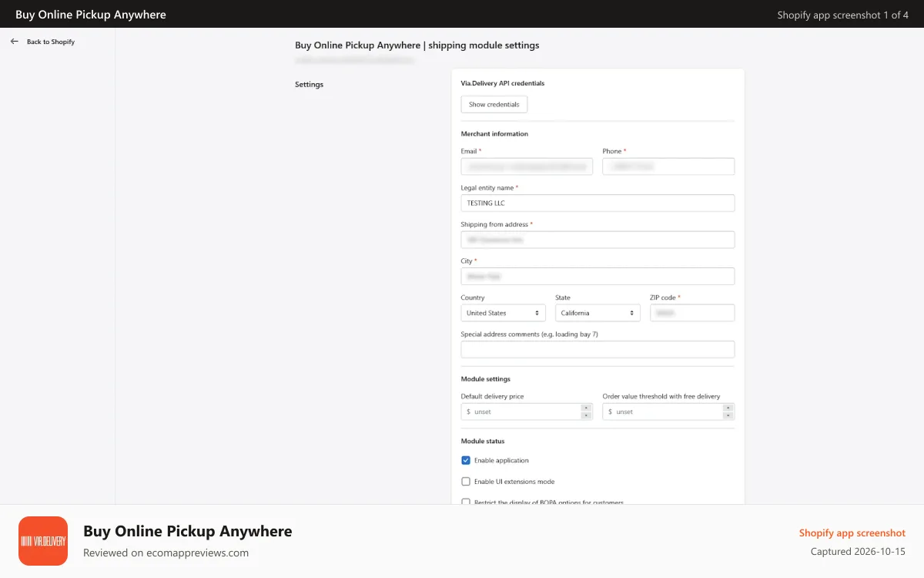Go back via the Back to Shopify link
Image resolution: width=924 pixels, height=578 pixels.
coord(51,42)
